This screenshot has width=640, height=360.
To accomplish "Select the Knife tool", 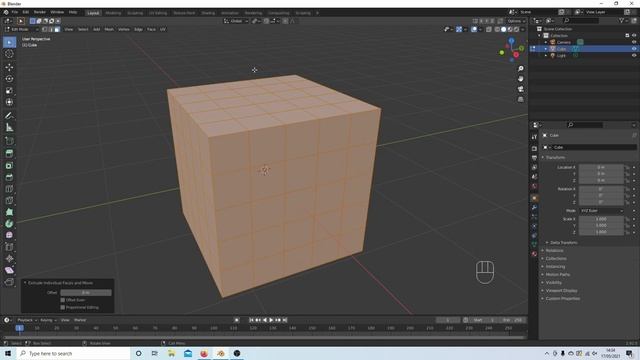I will click(x=9, y=200).
